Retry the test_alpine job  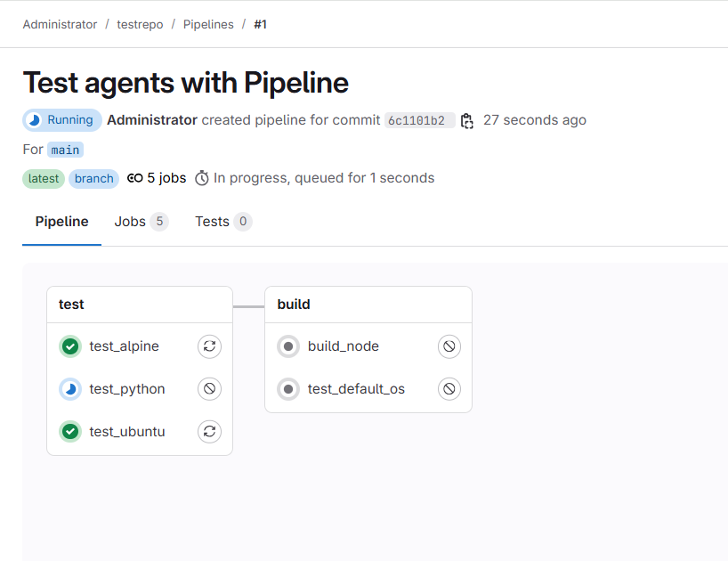209,346
